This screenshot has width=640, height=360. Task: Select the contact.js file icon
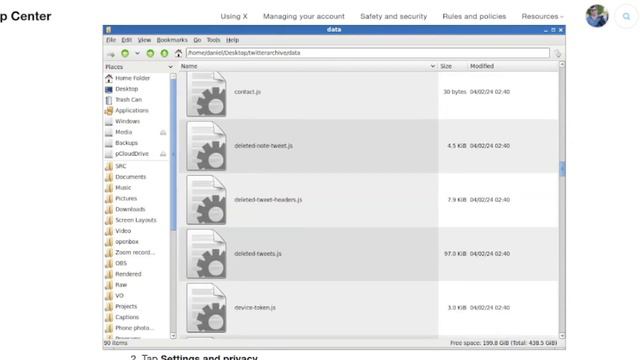coord(207,94)
